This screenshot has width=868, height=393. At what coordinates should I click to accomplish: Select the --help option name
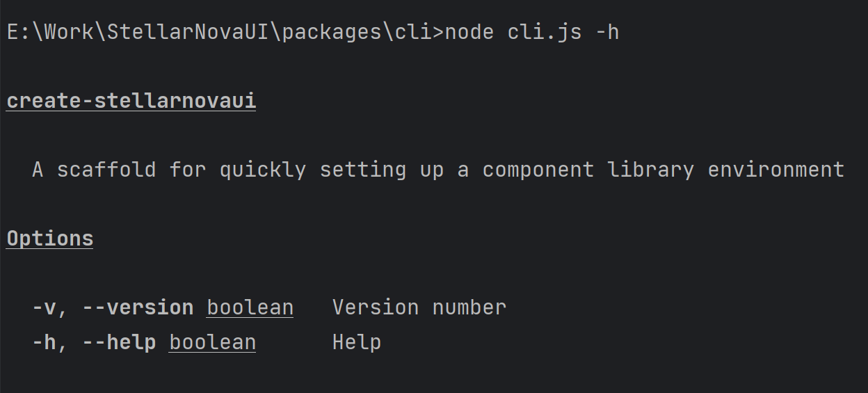pos(119,342)
